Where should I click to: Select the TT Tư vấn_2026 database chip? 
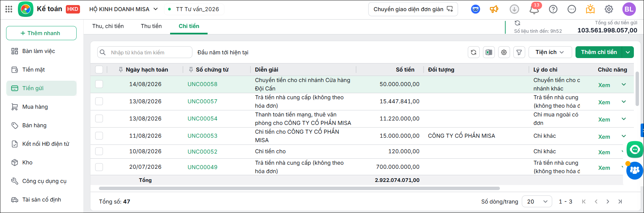coord(194,9)
